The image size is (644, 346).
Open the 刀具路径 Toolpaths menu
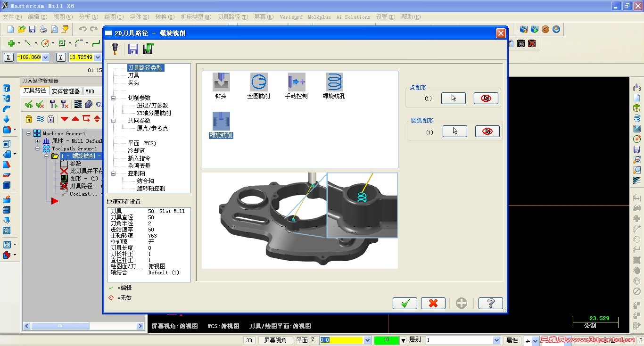click(233, 17)
